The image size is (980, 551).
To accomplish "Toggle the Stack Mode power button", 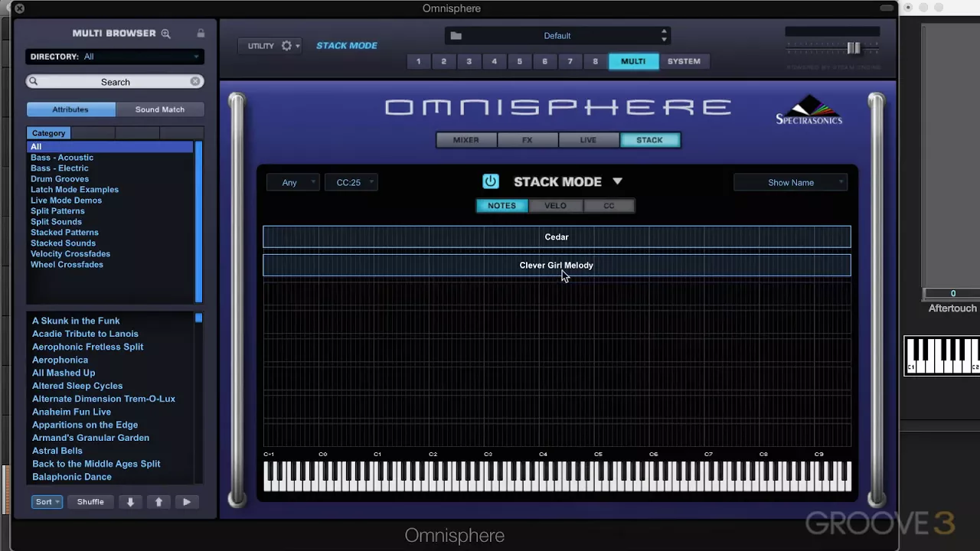I will coord(491,181).
